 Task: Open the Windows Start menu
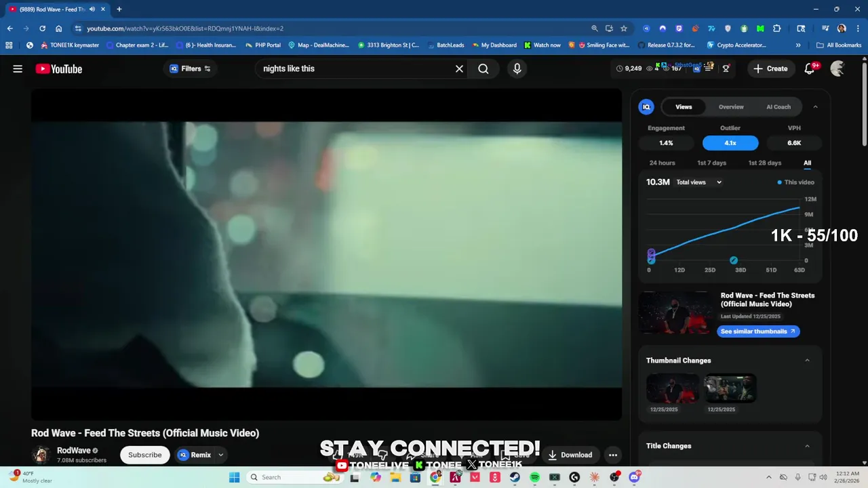pyautogui.click(x=234, y=477)
